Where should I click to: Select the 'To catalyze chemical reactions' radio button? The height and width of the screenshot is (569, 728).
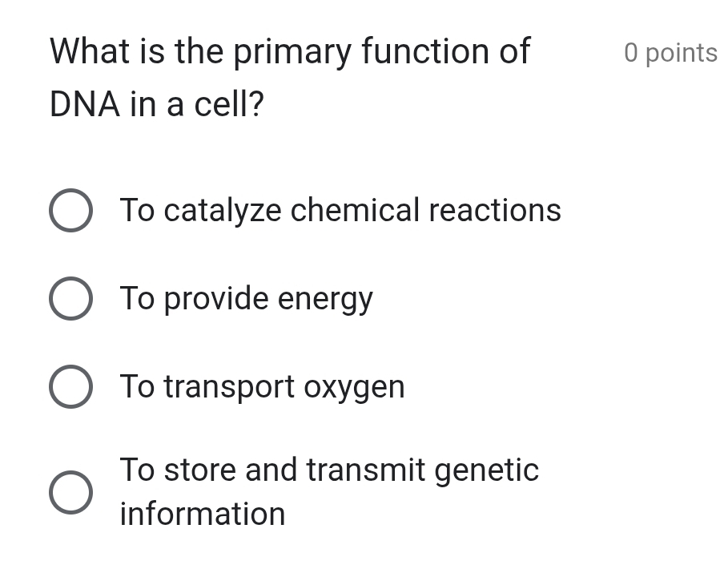(x=70, y=210)
